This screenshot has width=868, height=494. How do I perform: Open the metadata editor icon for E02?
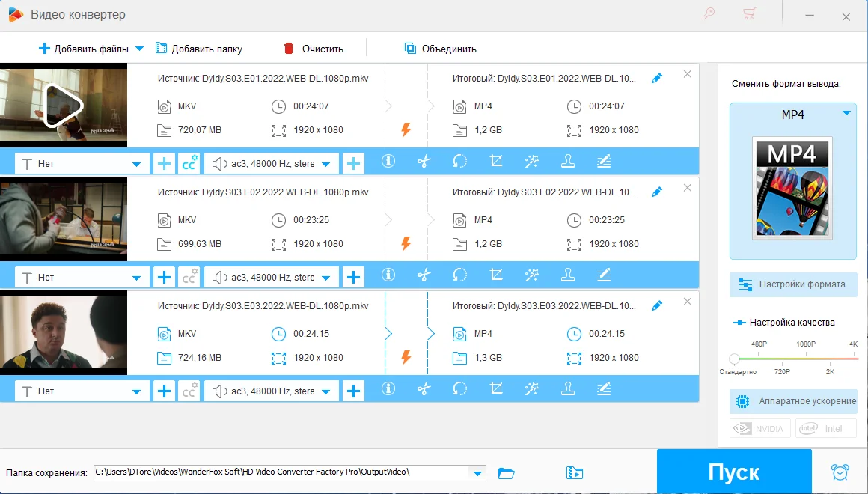(x=604, y=275)
